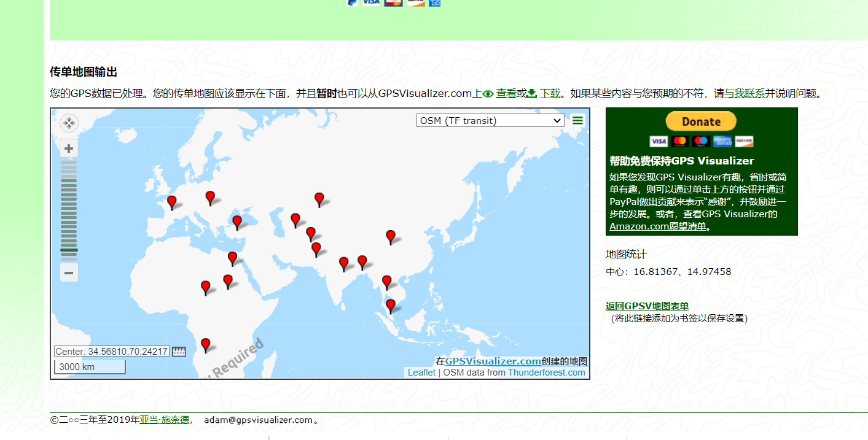Select the red marker over France
868x440 pixels.
[172, 202]
